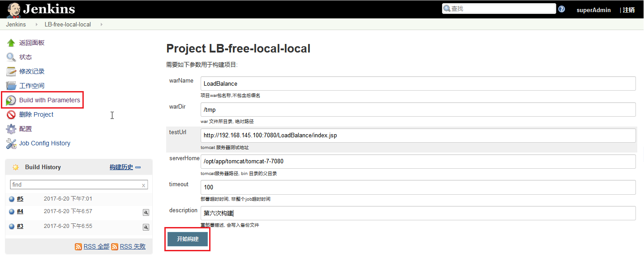
Task: Click the 工作空间 folder icon
Action: point(11,86)
